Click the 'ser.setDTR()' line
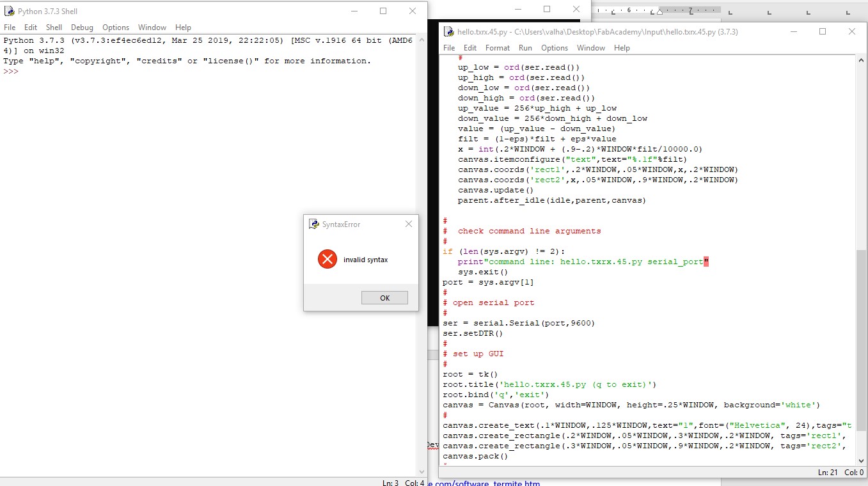Image resolution: width=868 pixels, height=486 pixels. pyautogui.click(x=473, y=333)
